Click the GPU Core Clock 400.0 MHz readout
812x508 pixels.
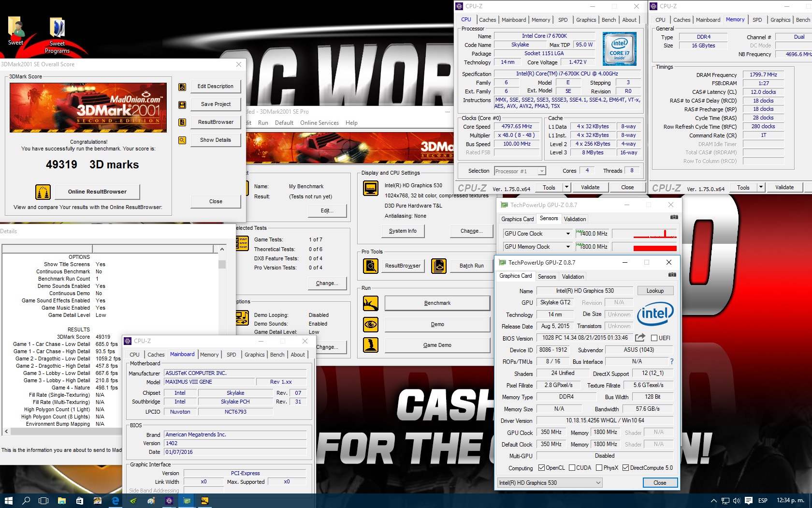pos(592,234)
